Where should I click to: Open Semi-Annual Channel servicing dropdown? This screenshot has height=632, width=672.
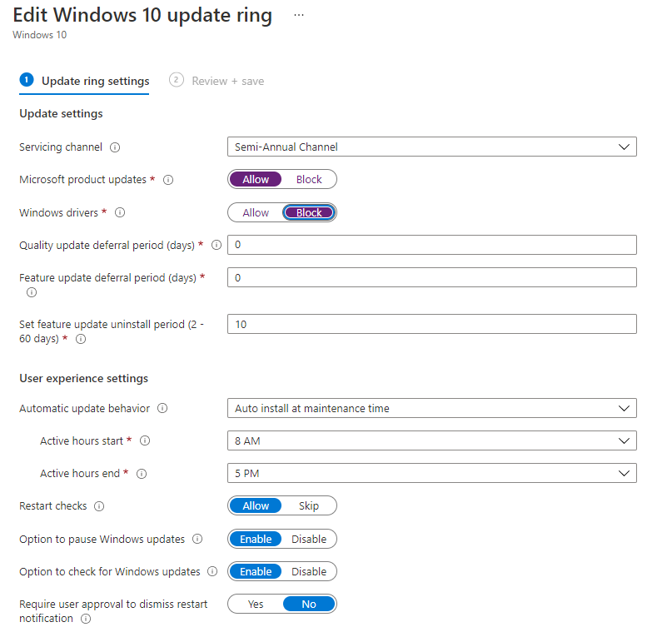coord(432,147)
